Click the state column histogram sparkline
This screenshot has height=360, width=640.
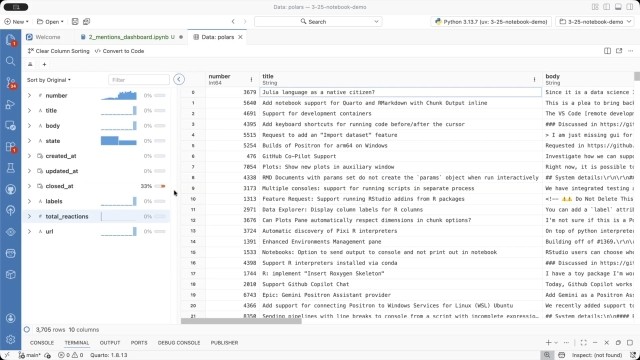(119, 141)
